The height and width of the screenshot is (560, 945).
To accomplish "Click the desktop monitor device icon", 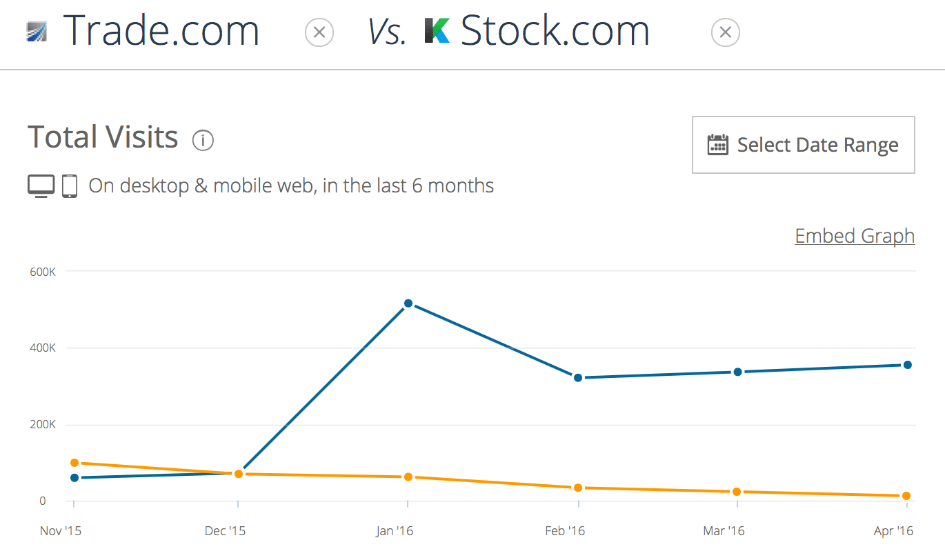I will 41,186.
